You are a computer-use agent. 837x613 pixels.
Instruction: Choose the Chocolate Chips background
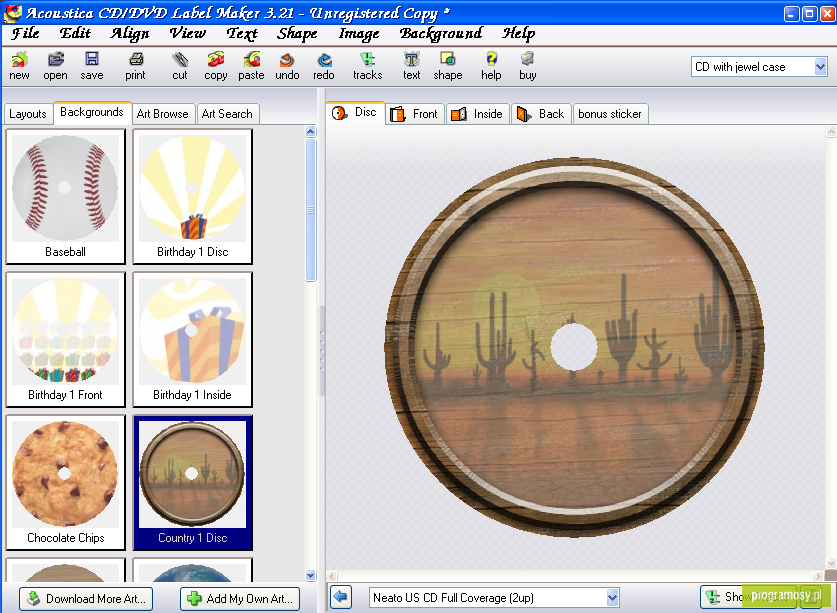[65, 482]
